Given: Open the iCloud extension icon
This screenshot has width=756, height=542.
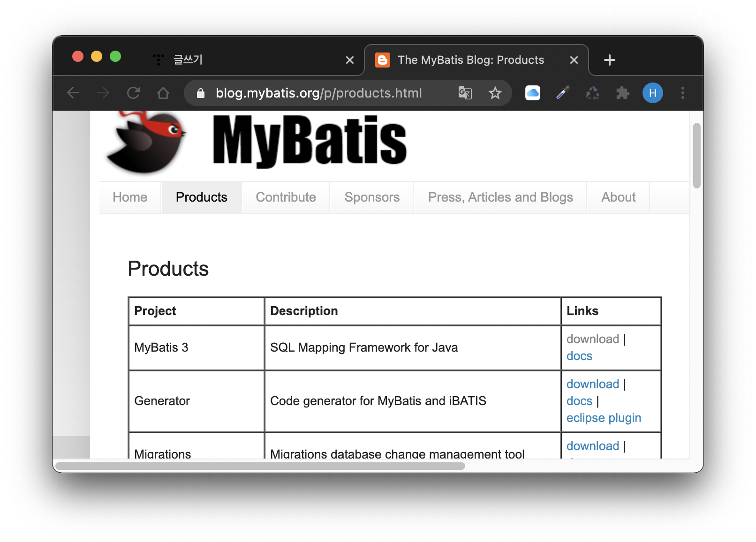Looking at the screenshot, I should [x=533, y=93].
